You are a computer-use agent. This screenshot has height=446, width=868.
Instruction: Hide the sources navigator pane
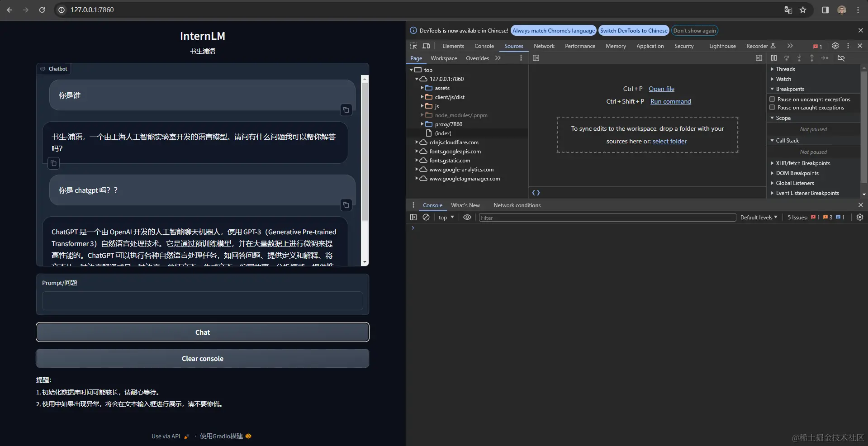(536, 58)
